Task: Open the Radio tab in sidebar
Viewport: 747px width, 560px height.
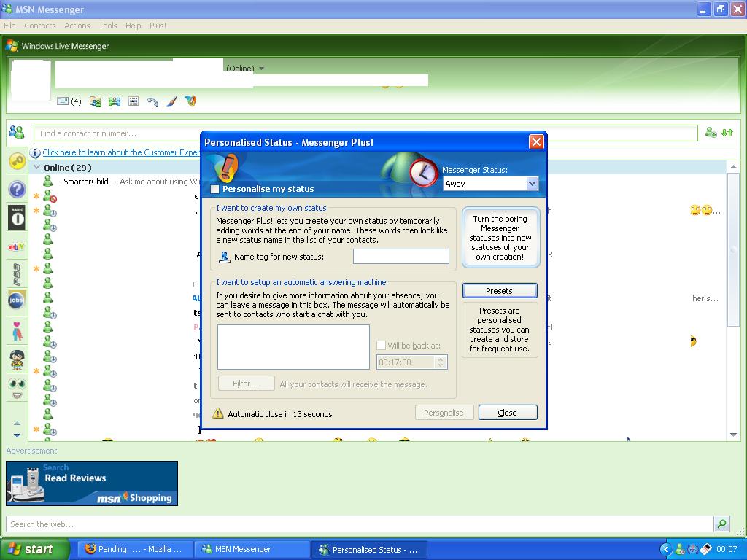Action: click(16, 217)
